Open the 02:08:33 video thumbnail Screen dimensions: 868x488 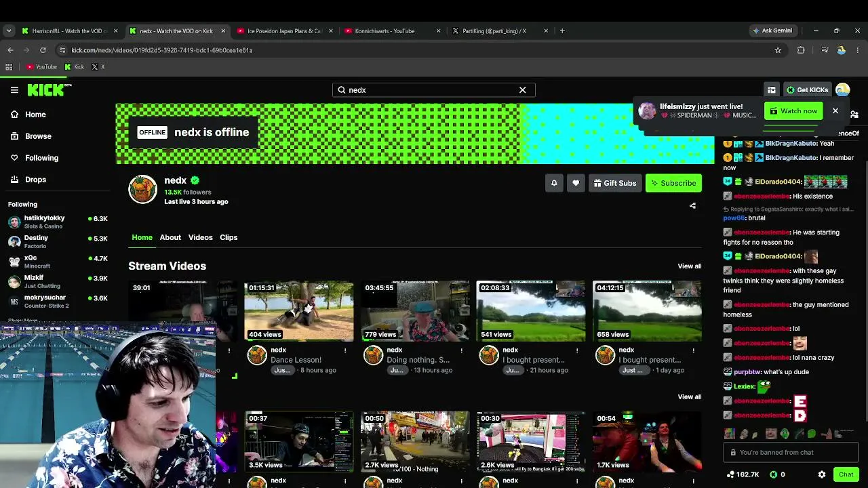click(531, 311)
